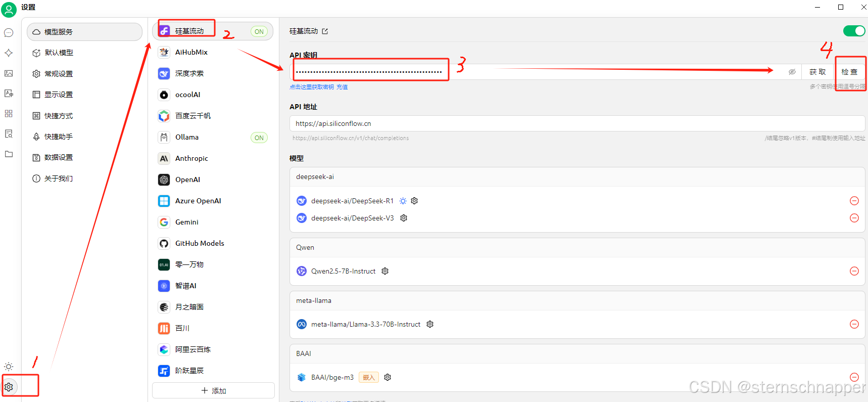Open 快捷助手 settings section
The image size is (868, 402).
pos(84,137)
